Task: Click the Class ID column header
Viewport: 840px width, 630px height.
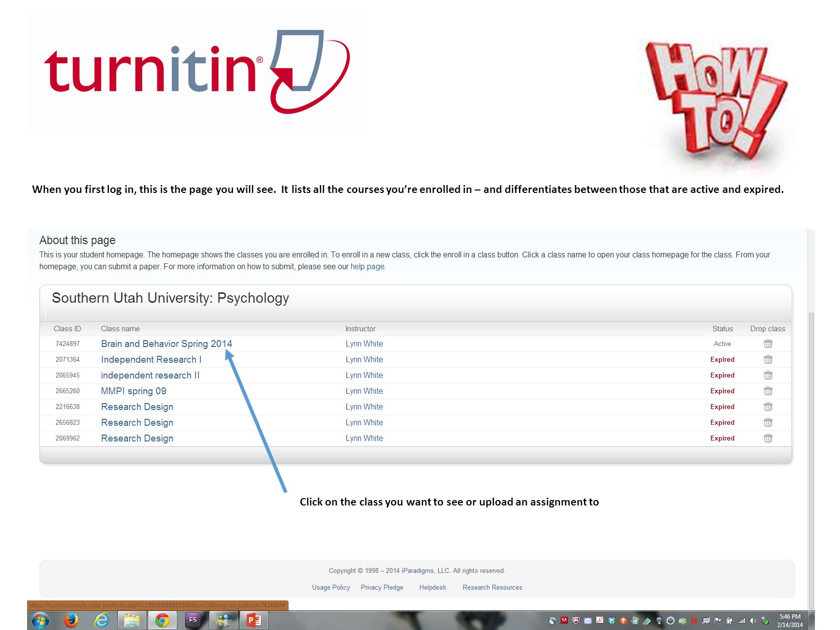Action: click(x=67, y=328)
